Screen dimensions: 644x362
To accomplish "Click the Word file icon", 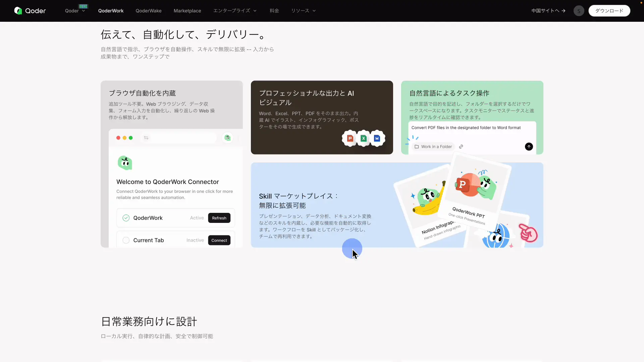I will coord(377,138).
